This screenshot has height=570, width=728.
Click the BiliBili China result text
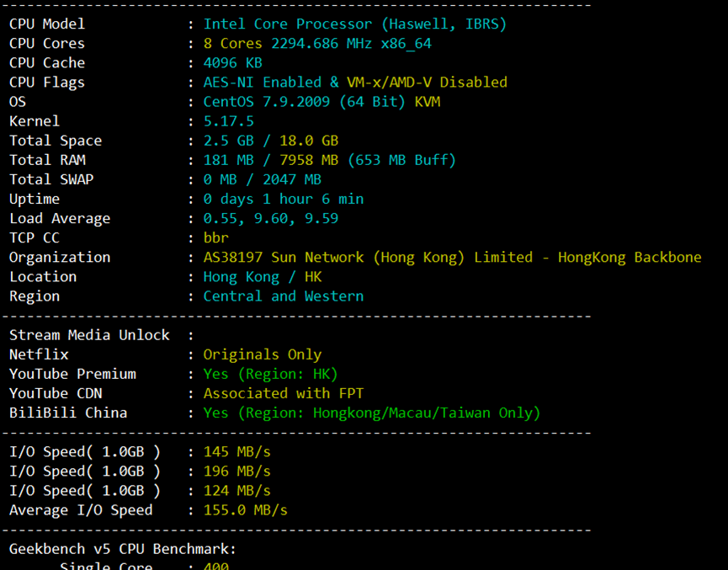coord(371,413)
